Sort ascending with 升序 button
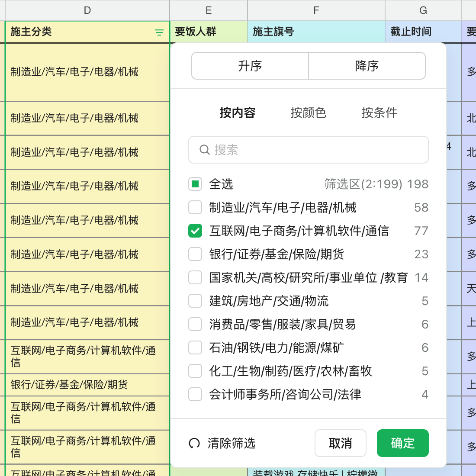The width and height of the screenshot is (476, 476). [250, 66]
